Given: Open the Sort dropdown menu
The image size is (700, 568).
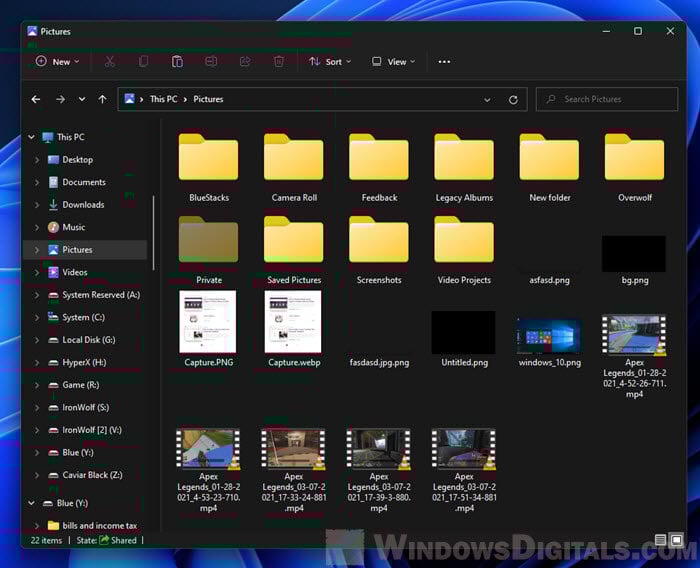Looking at the screenshot, I should pos(330,62).
